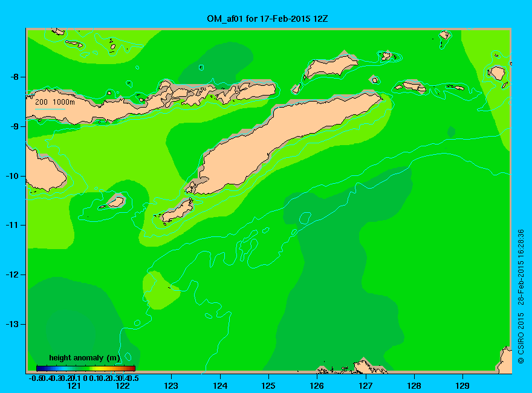Click the latitude label -13
Screen dimensions: 532x393
point(13,324)
